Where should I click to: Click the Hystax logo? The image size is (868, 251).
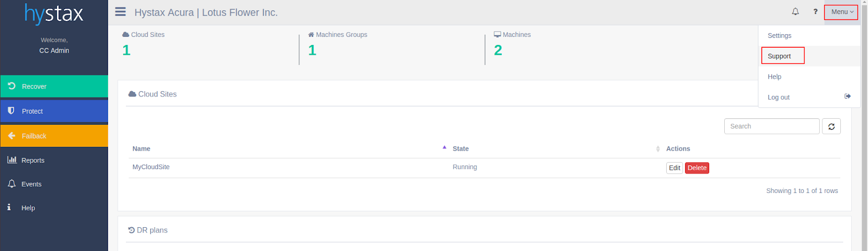pos(54,14)
